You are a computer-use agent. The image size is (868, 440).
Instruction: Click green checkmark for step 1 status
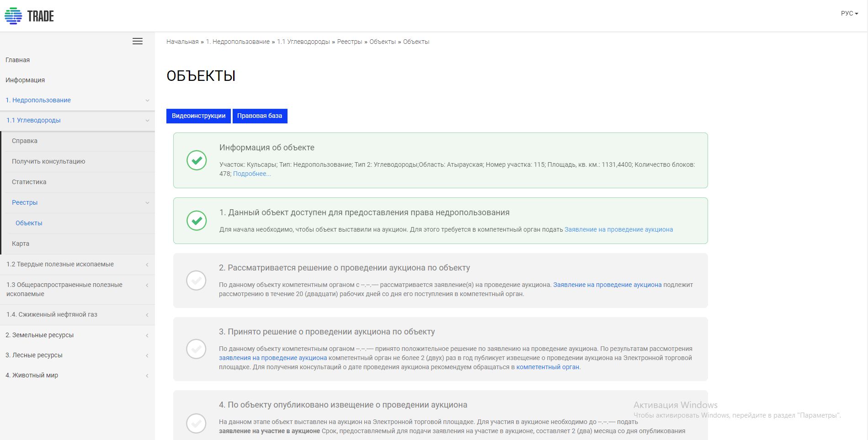coord(197,221)
